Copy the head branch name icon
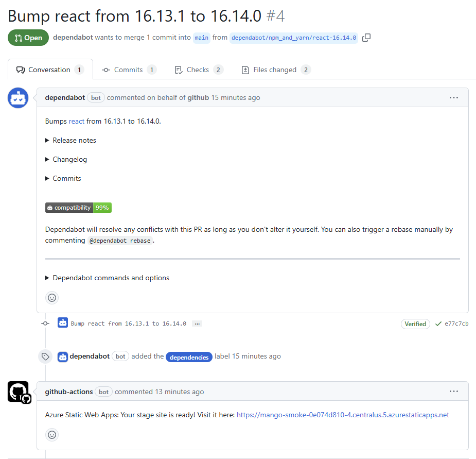The image size is (476, 459). click(x=366, y=38)
